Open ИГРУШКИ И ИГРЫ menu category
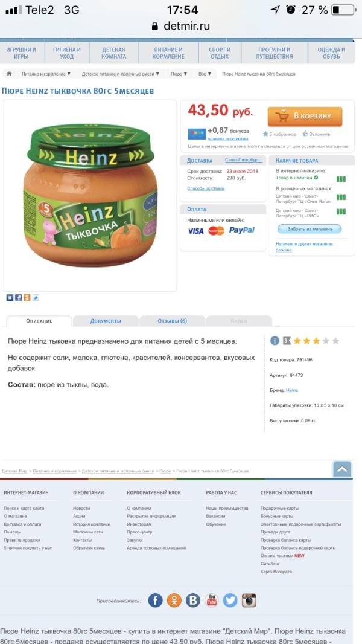Screen dimensions: 362x644 pos(21,53)
